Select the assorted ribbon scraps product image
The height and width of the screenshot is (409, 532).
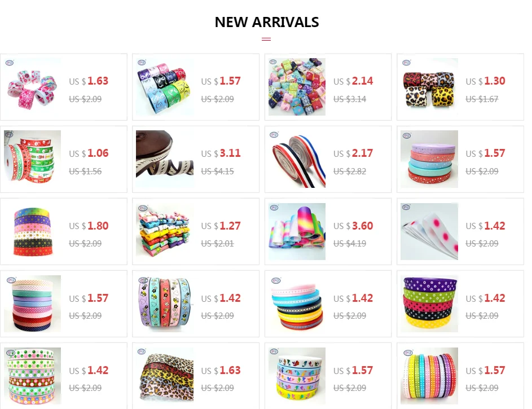point(297,87)
